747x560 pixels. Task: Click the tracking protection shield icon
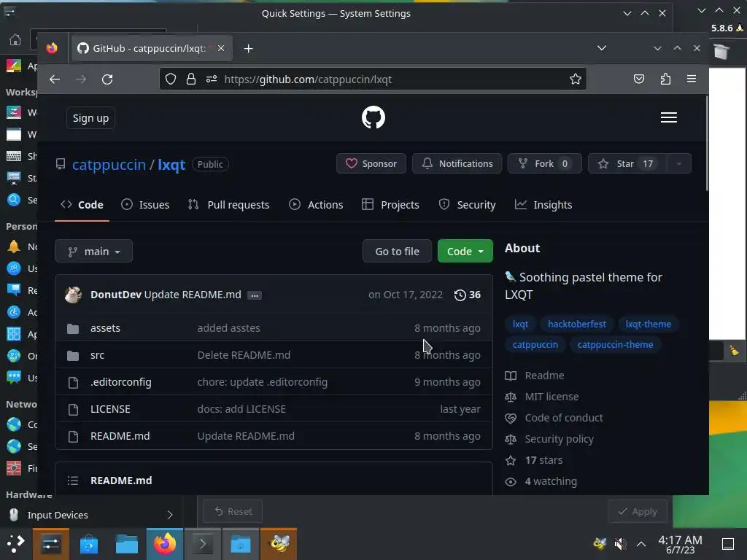[x=171, y=79]
